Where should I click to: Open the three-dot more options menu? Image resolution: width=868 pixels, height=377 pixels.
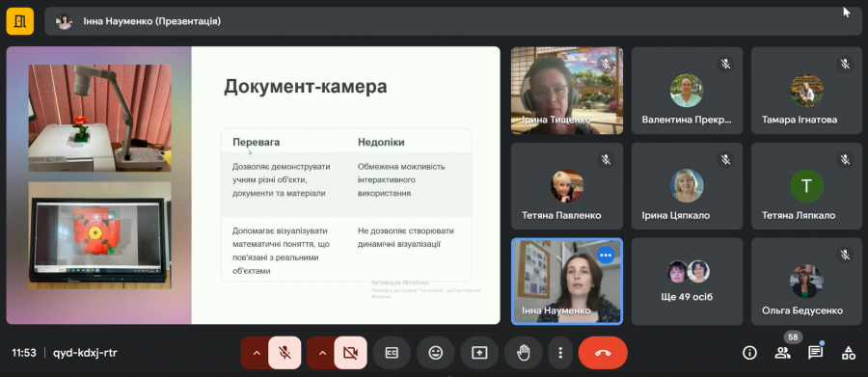[560, 353]
